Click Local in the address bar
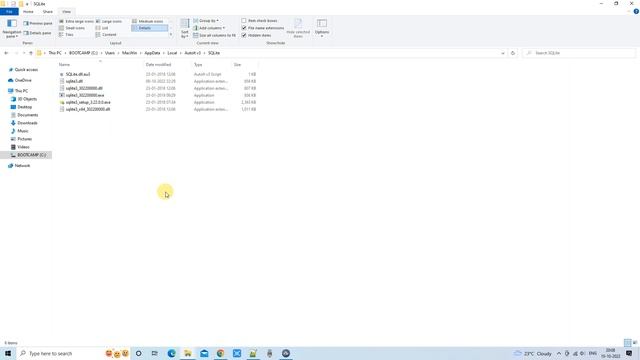This screenshot has width=640, height=360. click(x=172, y=53)
